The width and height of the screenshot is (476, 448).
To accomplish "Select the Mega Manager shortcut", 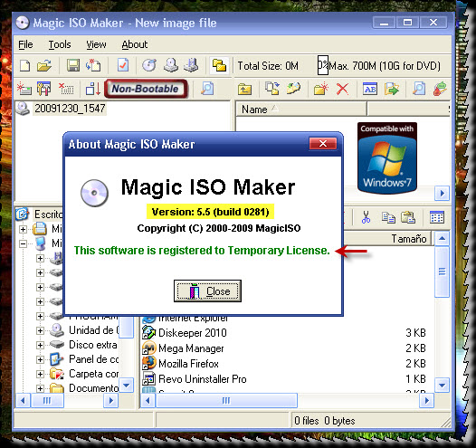I will click(191, 348).
